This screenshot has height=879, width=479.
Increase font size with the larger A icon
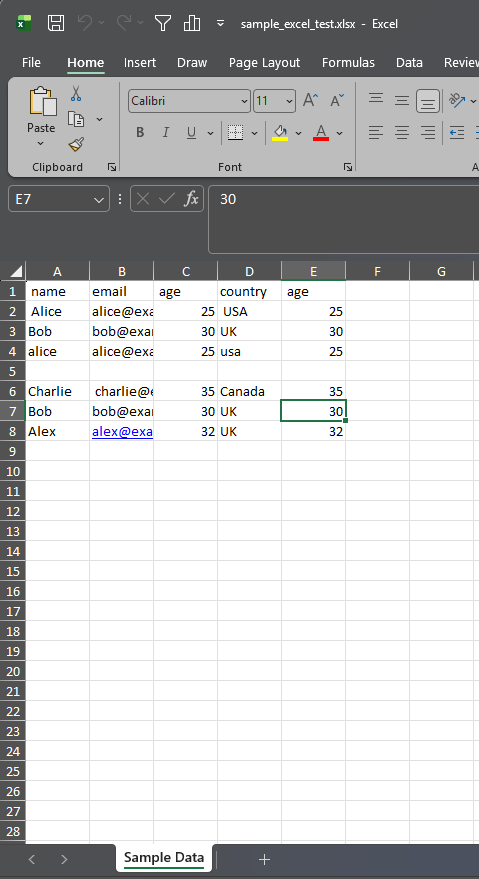click(x=310, y=101)
